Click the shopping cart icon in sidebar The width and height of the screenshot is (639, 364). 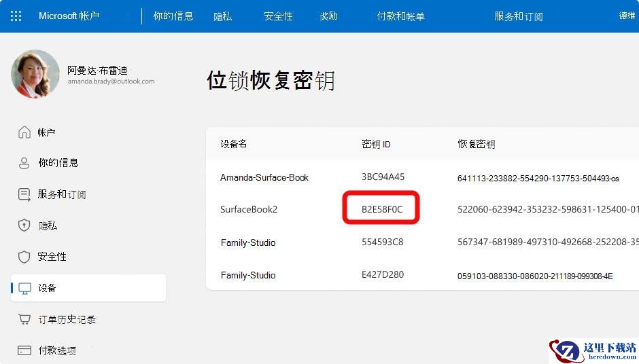click(x=24, y=319)
